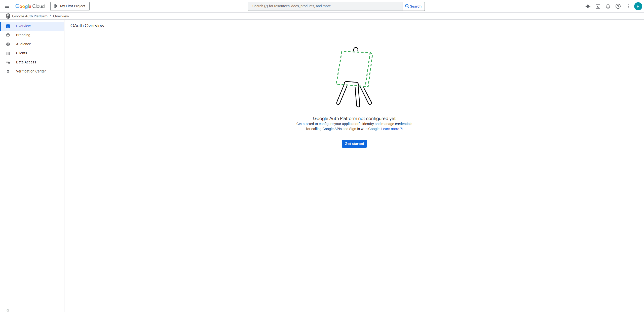Select the Overview sidebar entry

[23, 26]
